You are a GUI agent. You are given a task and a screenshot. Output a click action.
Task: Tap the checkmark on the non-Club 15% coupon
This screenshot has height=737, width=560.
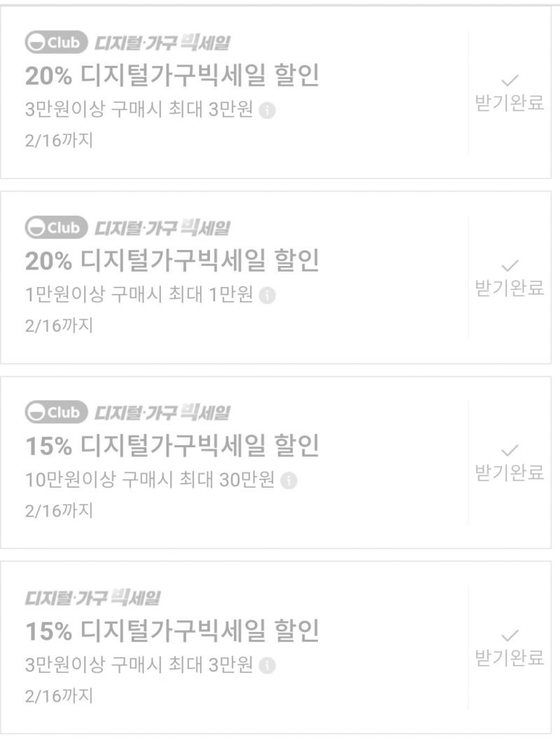510,636
